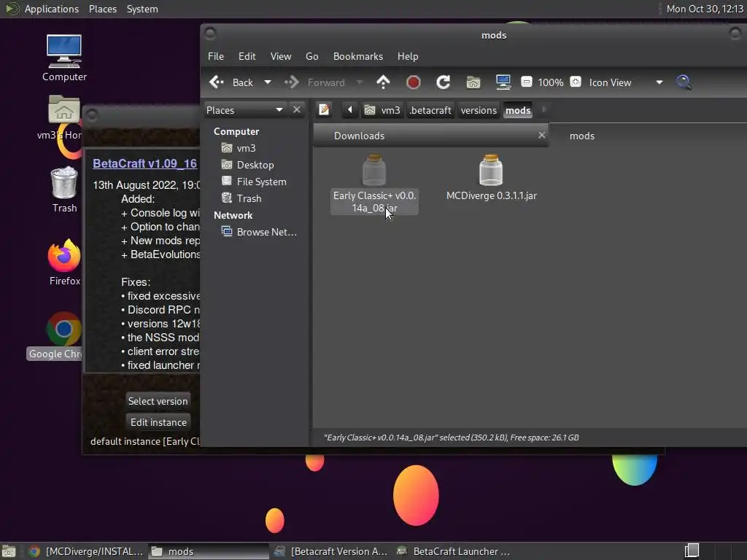747x560 pixels.
Task: Go back using the Back arrow
Action: [x=231, y=82]
